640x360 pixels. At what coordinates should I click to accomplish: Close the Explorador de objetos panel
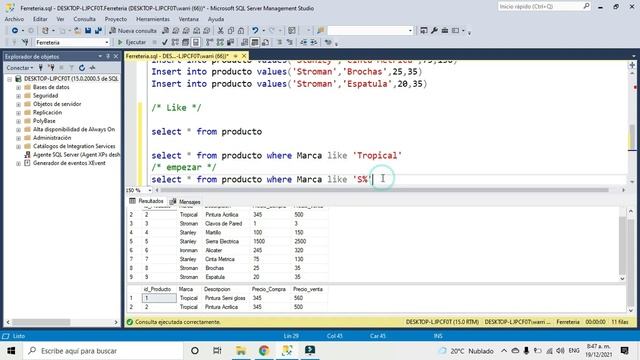116,56
